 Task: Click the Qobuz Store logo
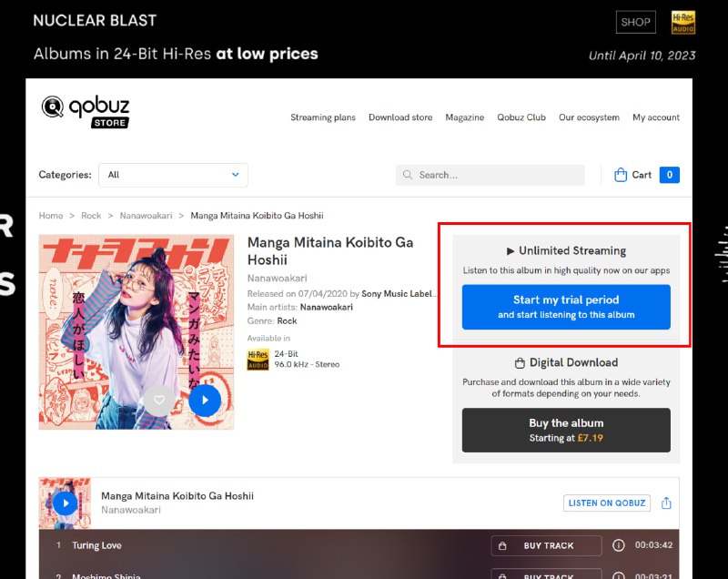(86, 111)
